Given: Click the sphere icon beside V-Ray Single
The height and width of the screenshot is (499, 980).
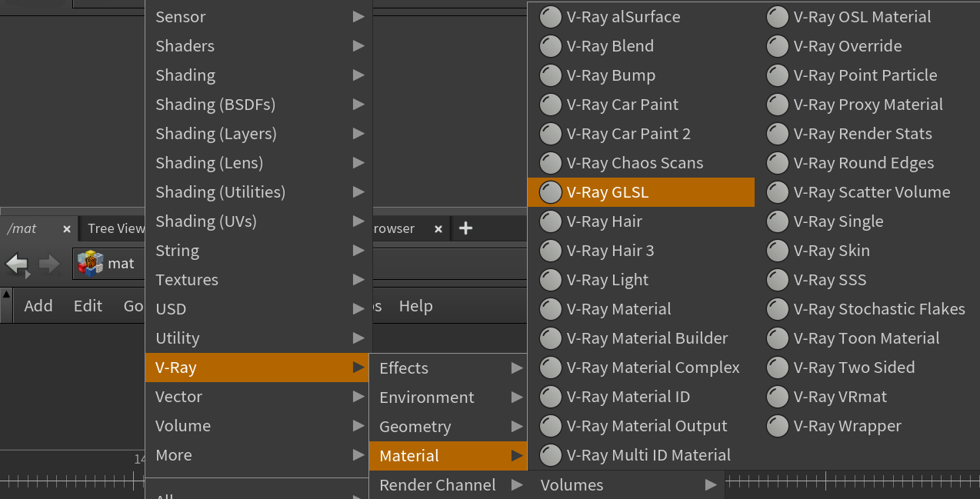Looking at the screenshot, I should [x=778, y=221].
